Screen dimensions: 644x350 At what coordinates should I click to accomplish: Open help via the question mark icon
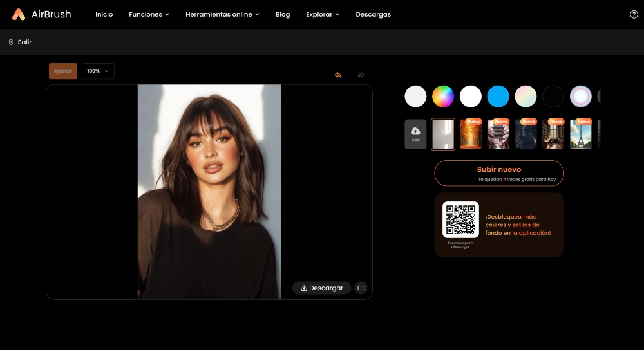634,14
